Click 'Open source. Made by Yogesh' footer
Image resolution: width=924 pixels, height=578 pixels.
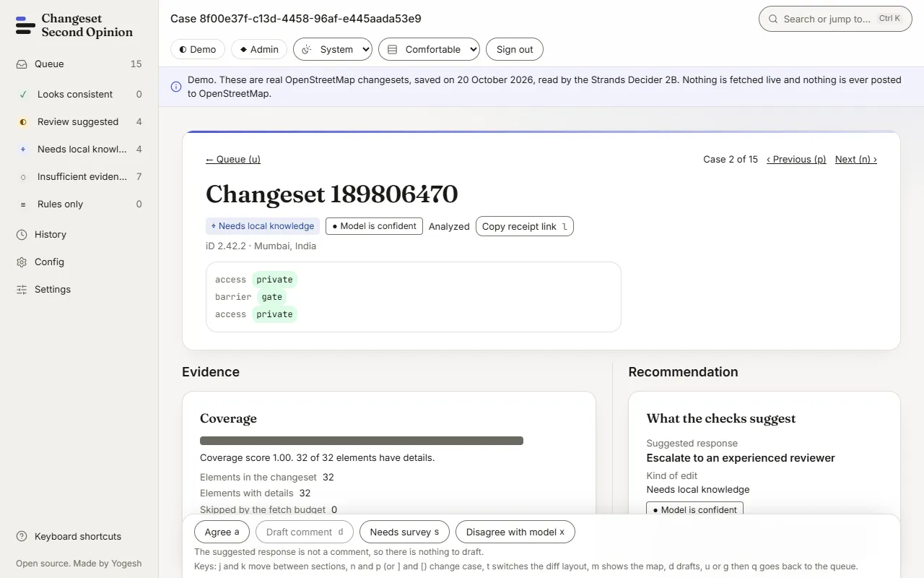click(x=79, y=564)
